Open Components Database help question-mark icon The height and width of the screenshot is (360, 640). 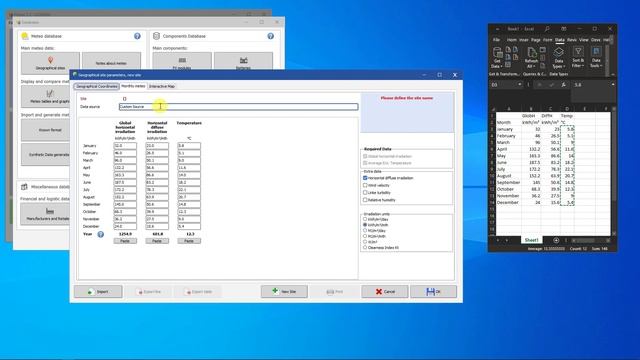270,36
